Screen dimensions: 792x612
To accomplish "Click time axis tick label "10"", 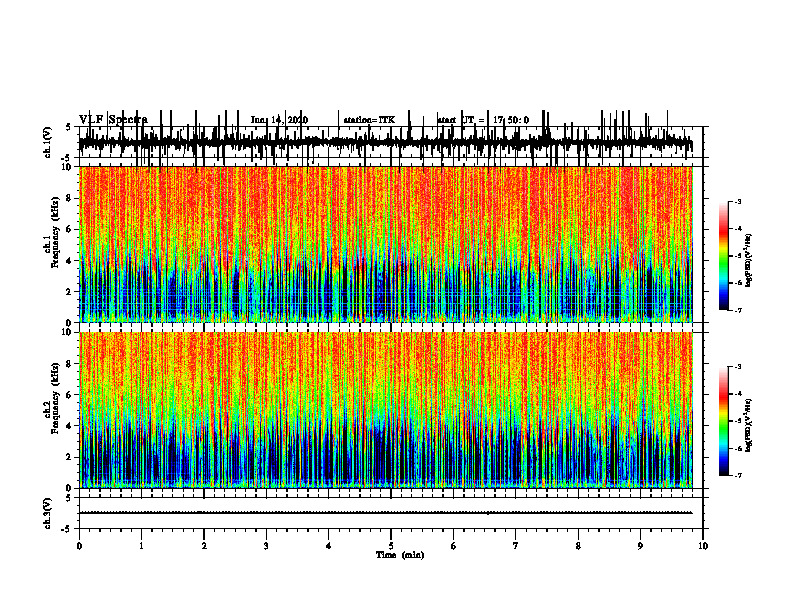I will click(x=703, y=546).
